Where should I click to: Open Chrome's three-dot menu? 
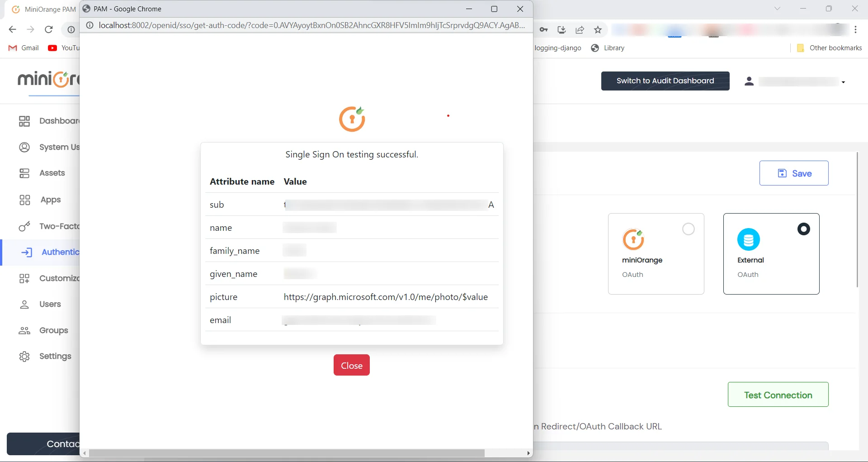coord(856,29)
